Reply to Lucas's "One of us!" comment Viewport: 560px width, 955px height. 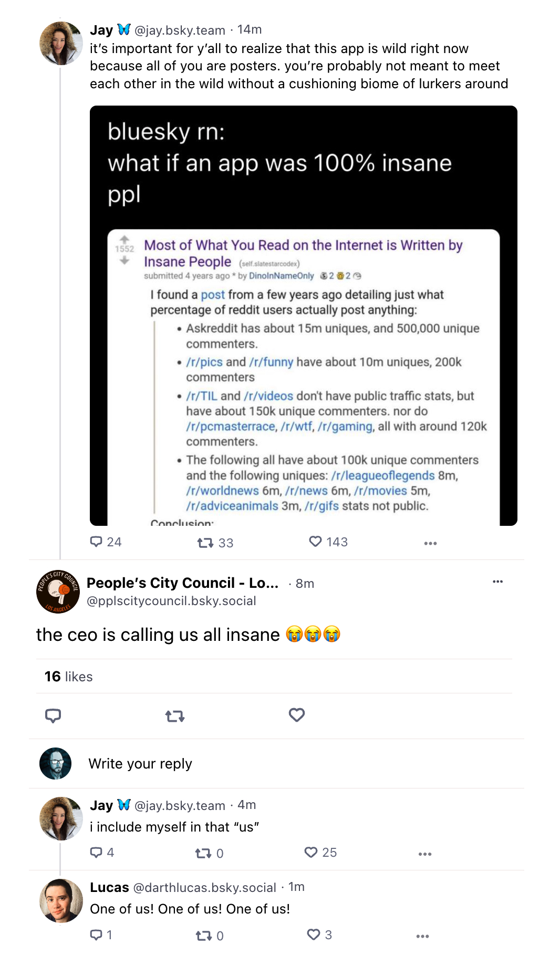(x=96, y=935)
